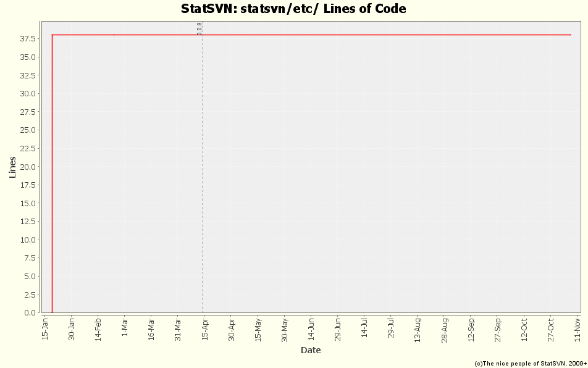Click the '14-Jun' date tick label
This screenshot has width=588, height=368.
click(x=311, y=329)
